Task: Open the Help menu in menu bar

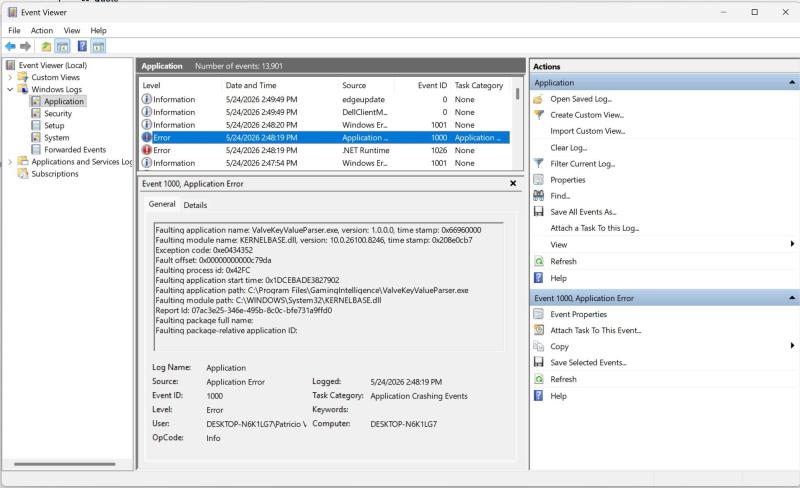Action: pyautogui.click(x=98, y=31)
